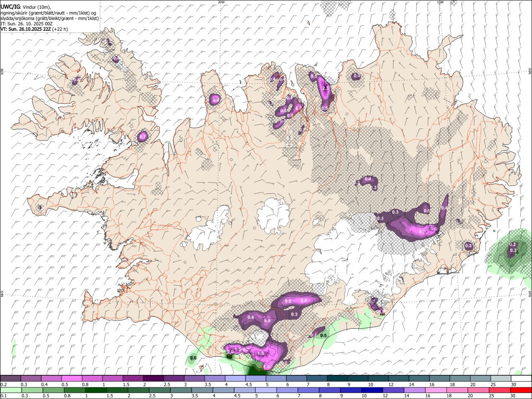The height and width of the screenshot is (399, 532).
Task: Pick the bright red 30 swatch
Action: (x=521, y=390)
